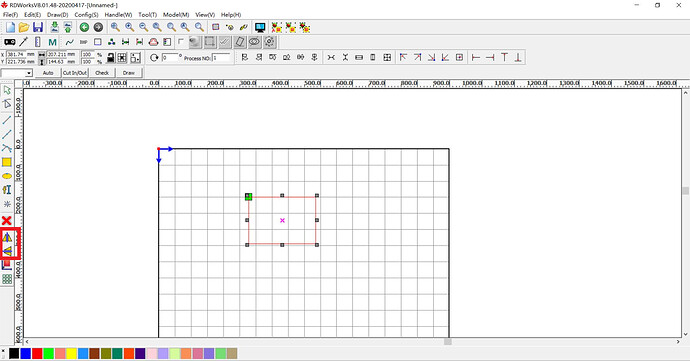Toggle the small checkbox beside image tools
Viewport: 690px width, 361px height.
pos(180,42)
